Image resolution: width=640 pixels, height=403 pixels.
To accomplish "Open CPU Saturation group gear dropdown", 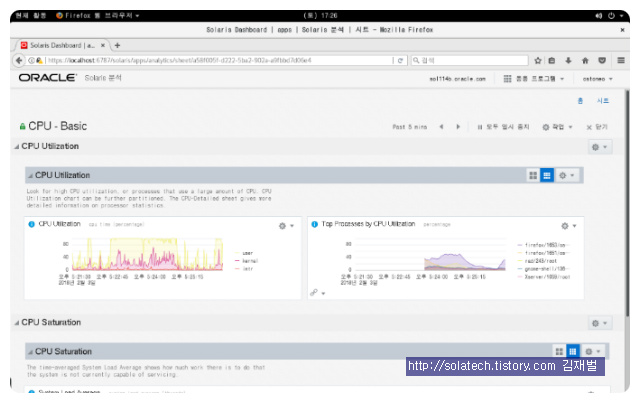I will point(593,351).
